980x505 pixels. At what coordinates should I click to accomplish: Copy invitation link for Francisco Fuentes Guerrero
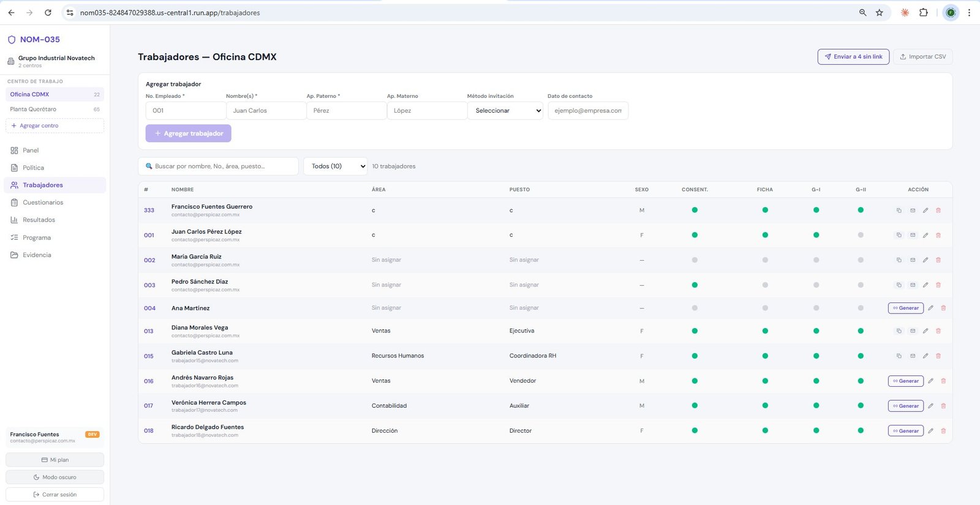pyautogui.click(x=899, y=211)
